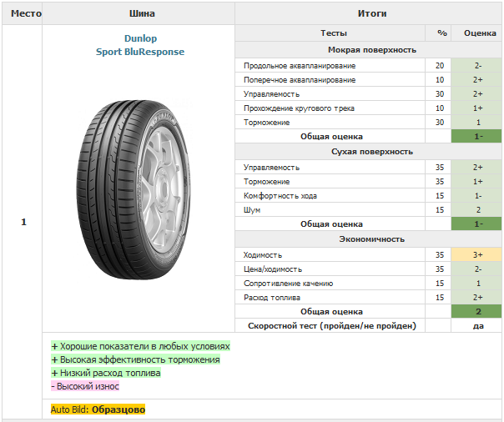Image resolution: width=504 pixels, height=422 pixels.
Task: Select the 'Ходимость' row label
Action: coord(263,255)
